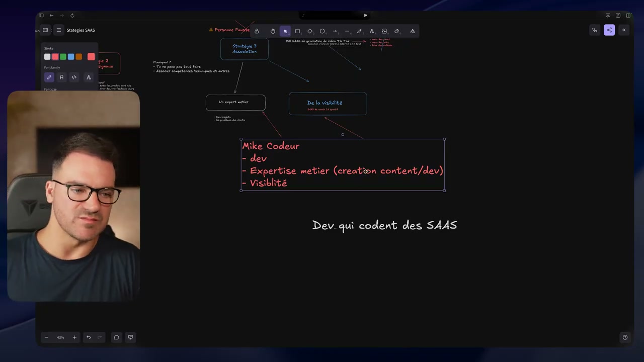This screenshot has width=644, height=362.
Task: Zoom in with the plus button
Action: (x=74, y=337)
